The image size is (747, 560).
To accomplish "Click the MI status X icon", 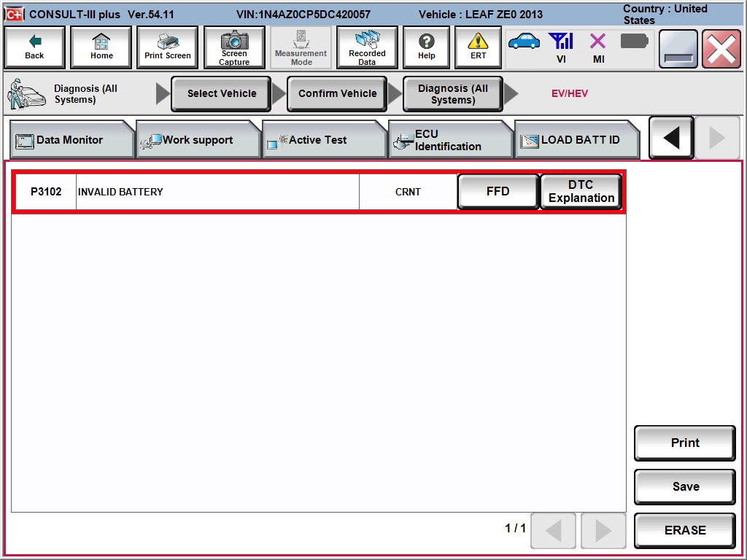I will point(598,42).
